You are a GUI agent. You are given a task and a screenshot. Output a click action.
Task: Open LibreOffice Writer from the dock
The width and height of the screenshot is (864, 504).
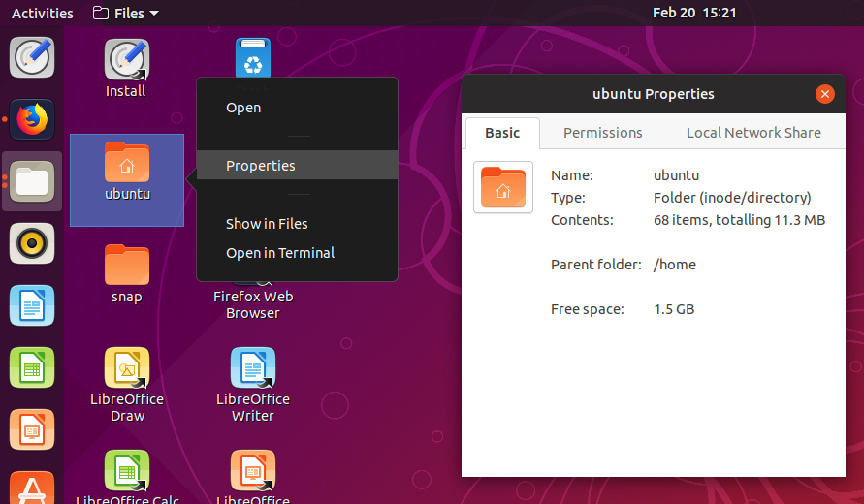(x=32, y=305)
